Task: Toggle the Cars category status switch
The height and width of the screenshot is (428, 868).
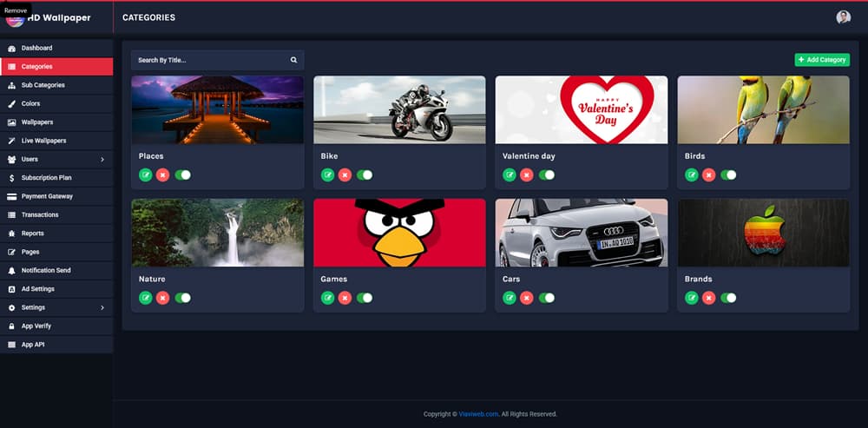Action: pyautogui.click(x=546, y=298)
